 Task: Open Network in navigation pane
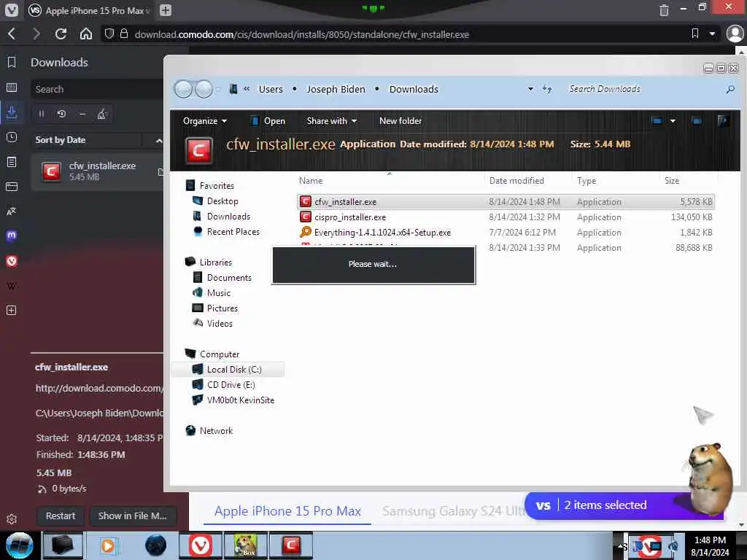209,430
